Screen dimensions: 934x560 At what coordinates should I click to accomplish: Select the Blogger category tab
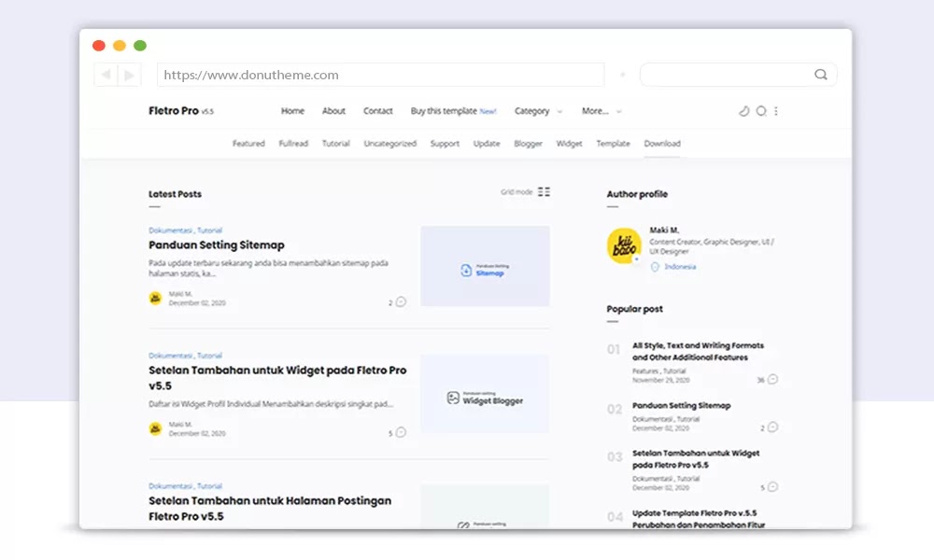[529, 144]
